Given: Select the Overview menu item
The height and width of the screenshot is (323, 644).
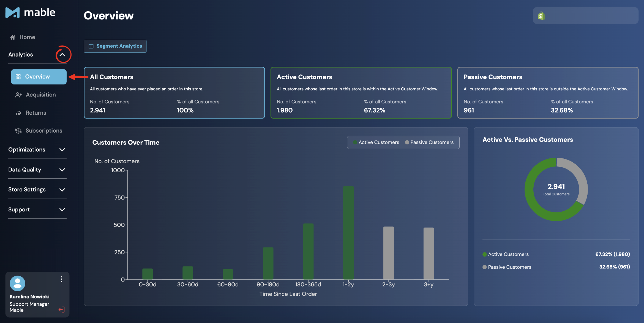Looking at the screenshot, I should click(x=39, y=77).
